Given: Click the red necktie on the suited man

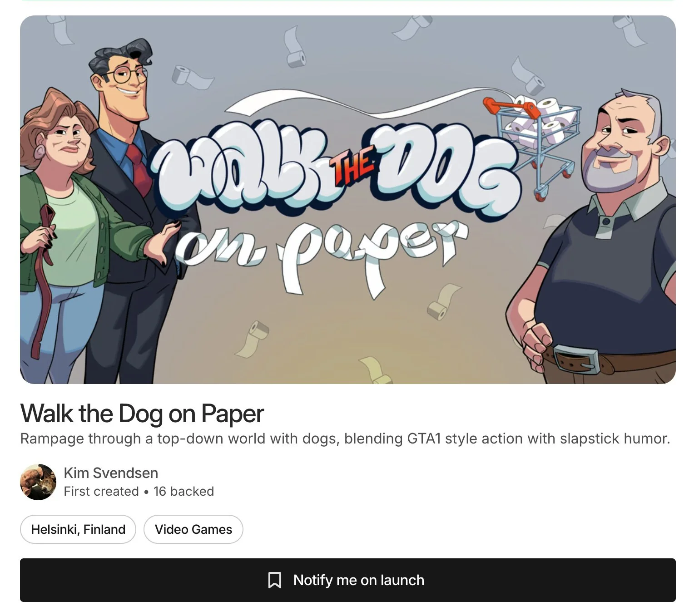Looking at the screenshot, I should 139,167.
